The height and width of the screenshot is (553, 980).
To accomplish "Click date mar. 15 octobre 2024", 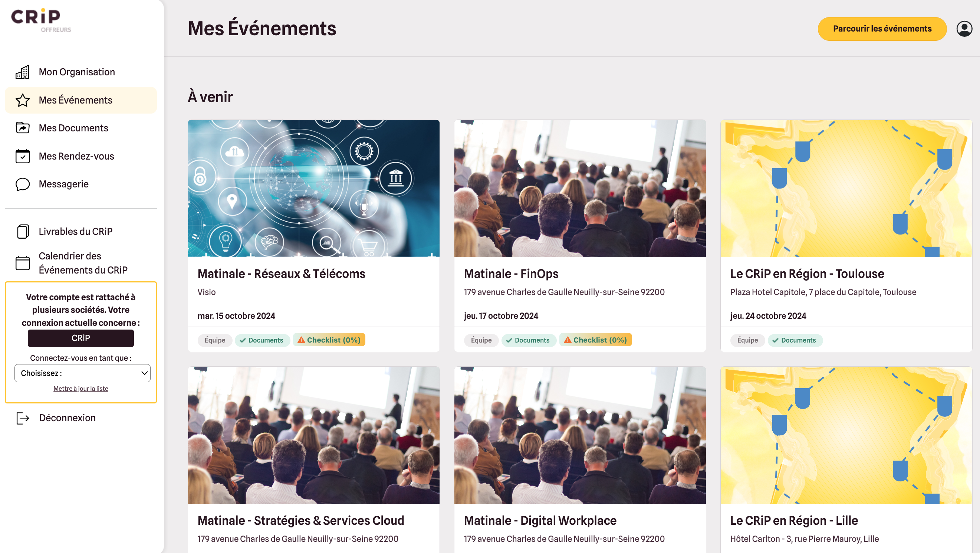I will [236, 316].
